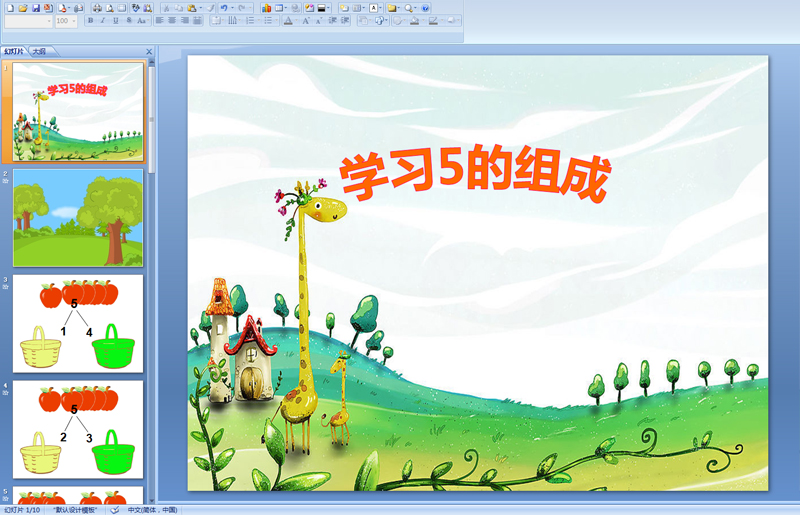
Task: Click the research binoculars-style icon
Action: tap(147, 8)
